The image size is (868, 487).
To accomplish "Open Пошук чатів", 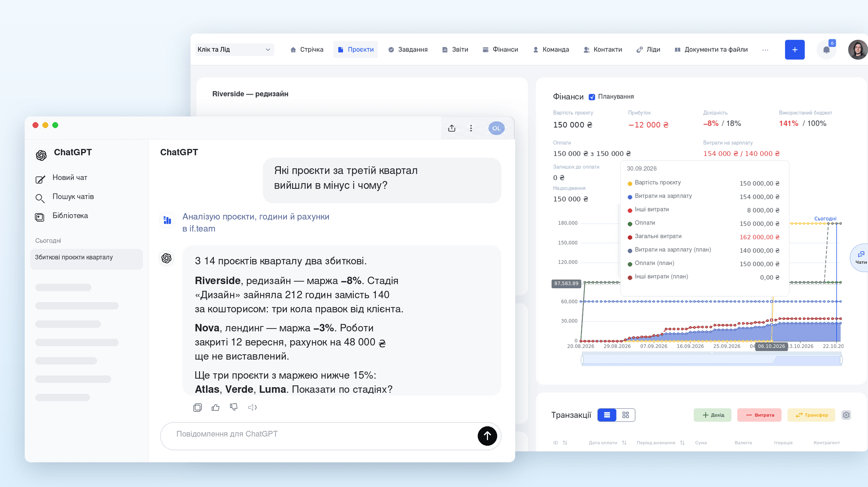I will [x=65, y=197].
